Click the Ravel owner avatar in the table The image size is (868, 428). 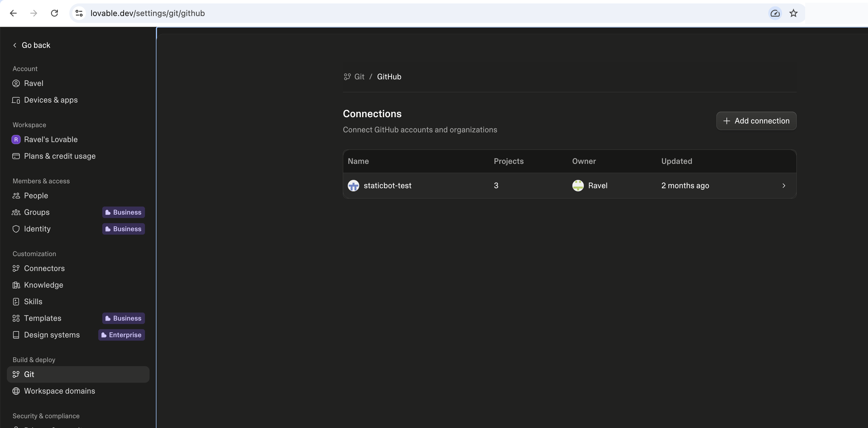(x=578, y=186)
